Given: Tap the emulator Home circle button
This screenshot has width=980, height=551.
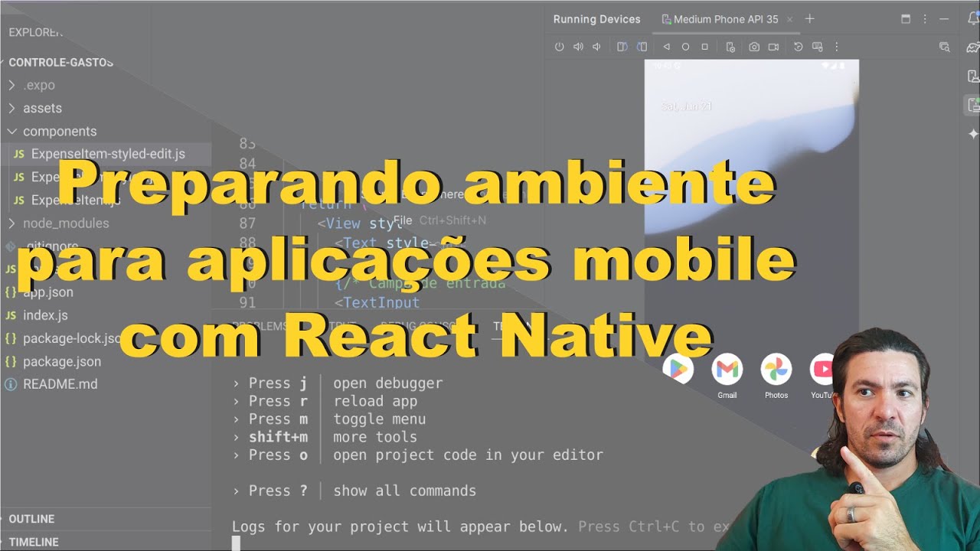Looking at the screenshot, I should [685, 47].
